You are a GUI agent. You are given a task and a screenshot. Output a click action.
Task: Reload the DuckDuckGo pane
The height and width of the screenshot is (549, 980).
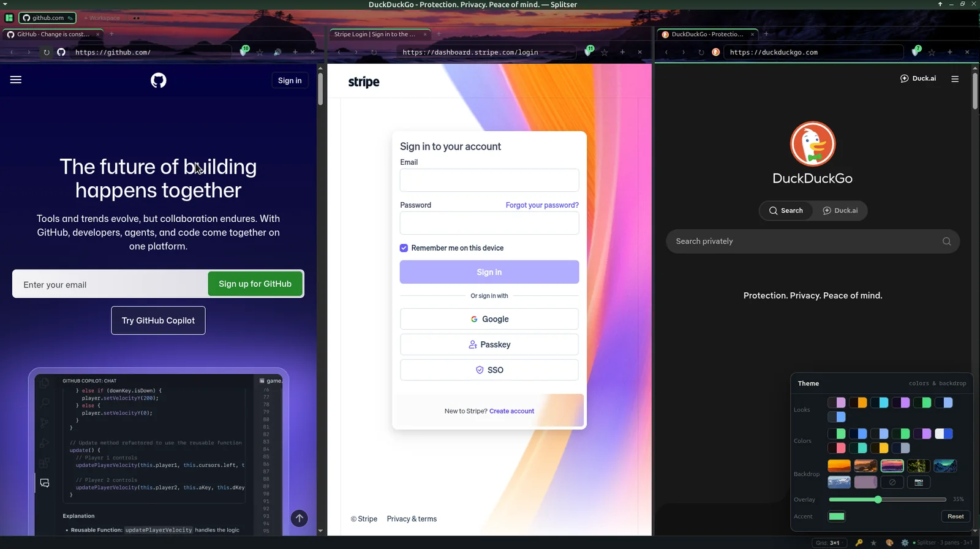701,52
